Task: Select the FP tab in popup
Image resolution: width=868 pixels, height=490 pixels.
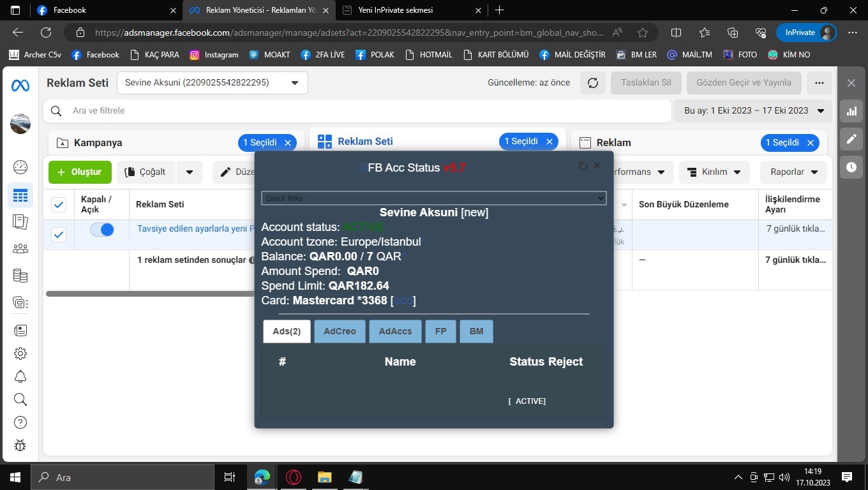Action: [x=440, y=331]
